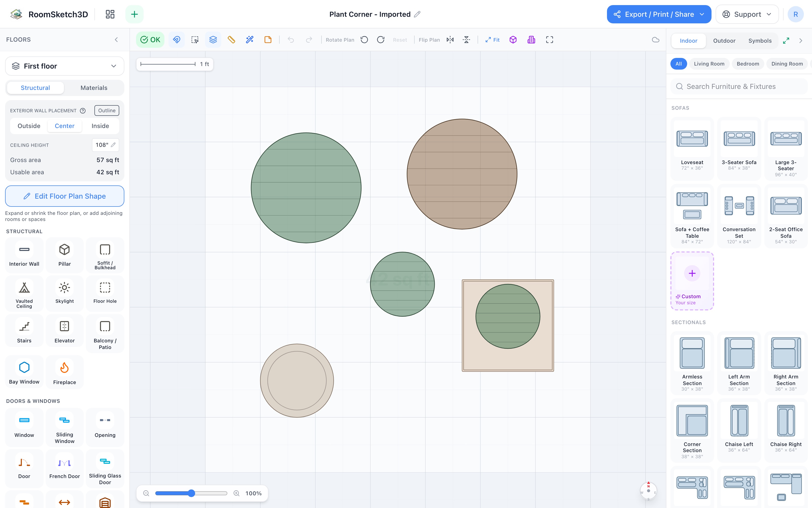Select Center wall placement
Screen dimensions: 812x508
[x=65, y=126]
